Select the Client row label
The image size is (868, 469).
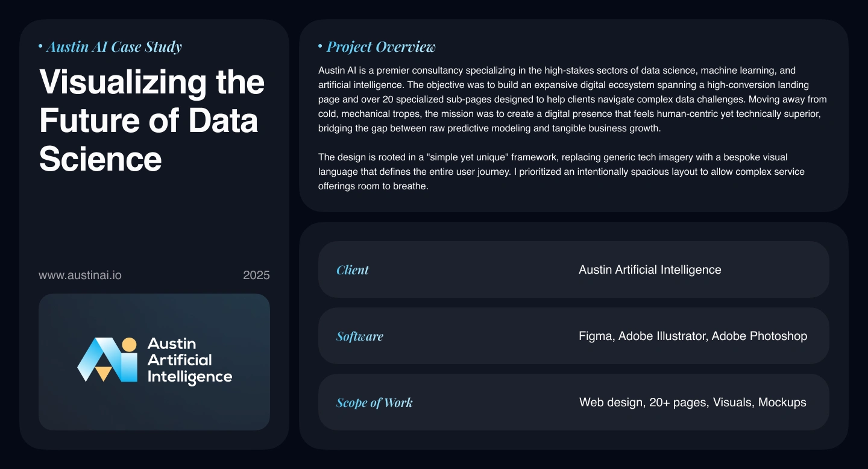click(x=353, y=270)
